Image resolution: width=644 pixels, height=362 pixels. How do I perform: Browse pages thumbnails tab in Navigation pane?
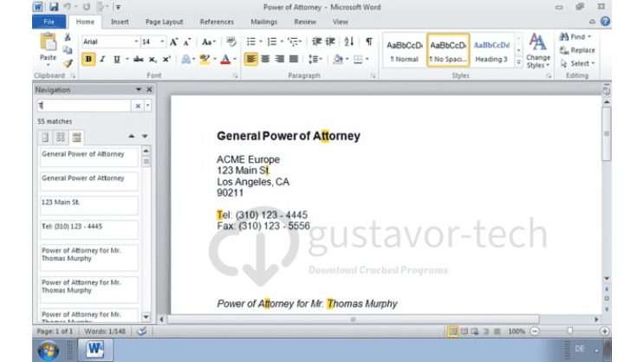coord(61,137)
